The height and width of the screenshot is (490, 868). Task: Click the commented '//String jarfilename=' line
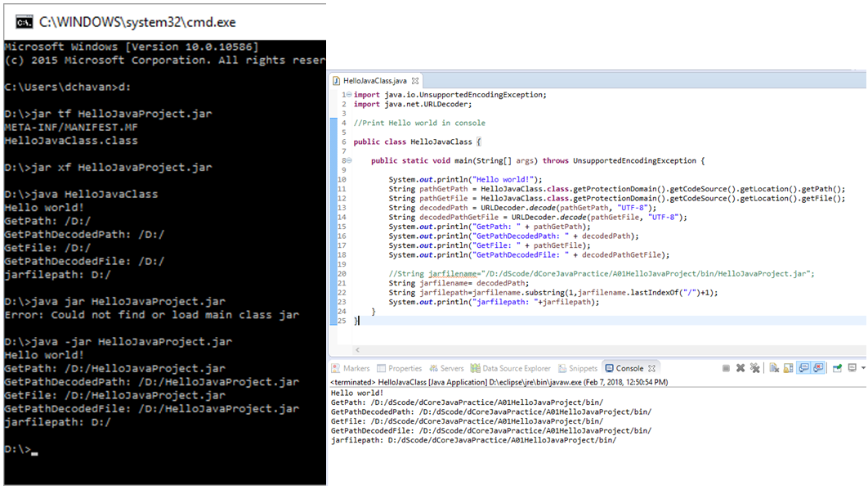(602, 274)
